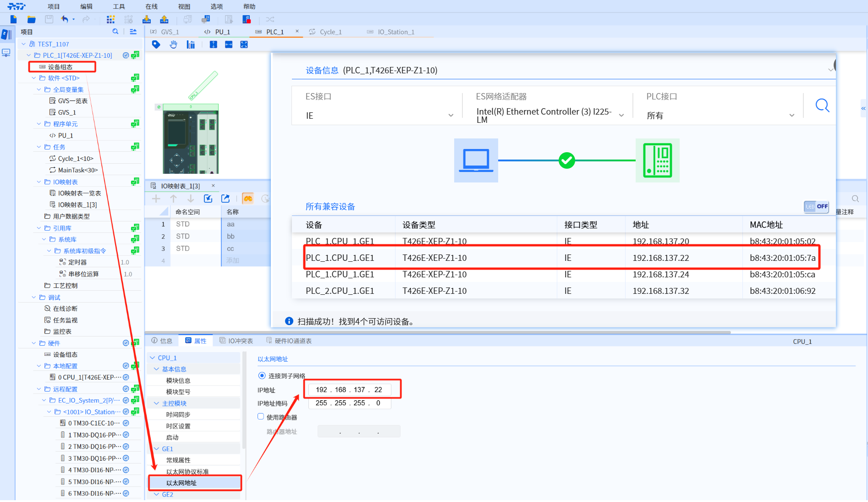868x502 pixels.
Task: Select the 连接到子网络 radio button
Action: pyautogui.click(x=262, y=376)
